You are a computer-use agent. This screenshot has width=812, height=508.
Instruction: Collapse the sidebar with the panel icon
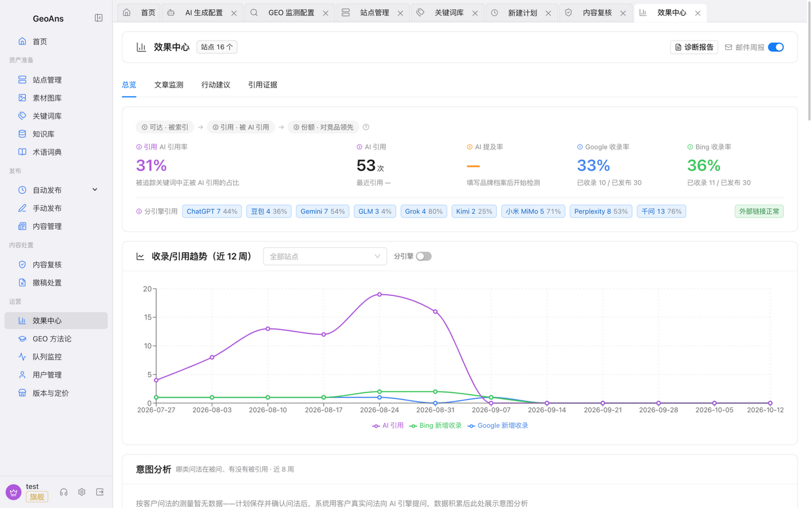(x=99, y=18)
